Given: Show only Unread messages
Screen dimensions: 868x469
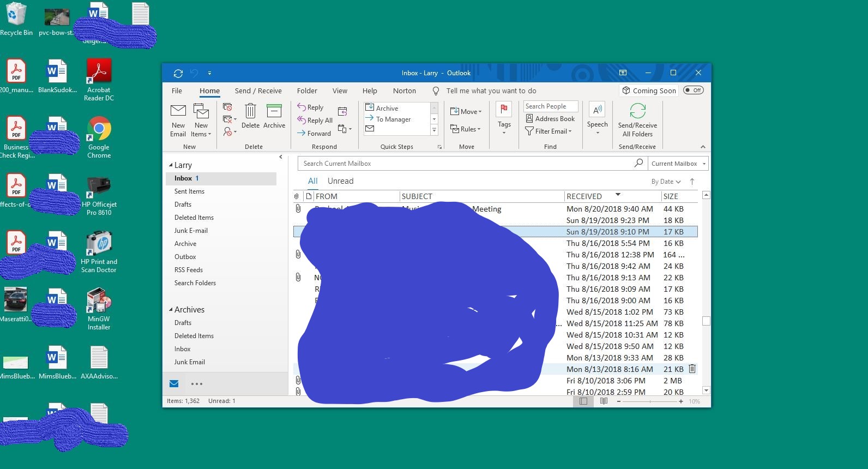Looking at the screenshot, I should (x=340, y=181).
